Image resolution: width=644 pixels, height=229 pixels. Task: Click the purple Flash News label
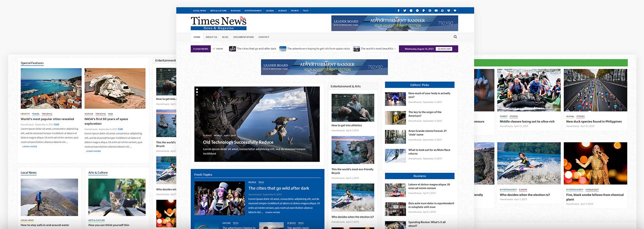200,49
